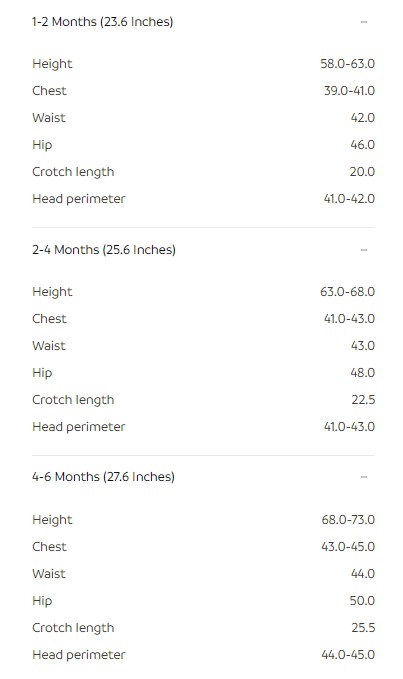Viewport: 403px width, 679px height.
Task: Select the Height row under 1-2 Months
Action: tap(203, 64)
